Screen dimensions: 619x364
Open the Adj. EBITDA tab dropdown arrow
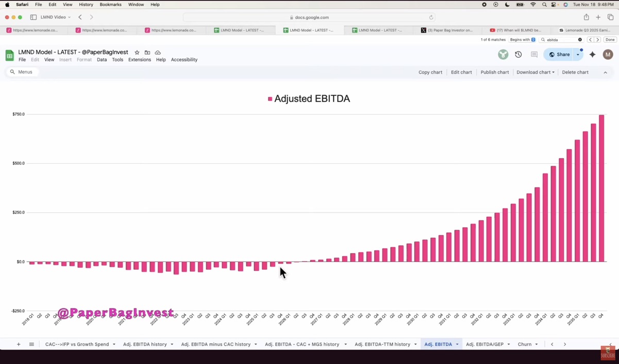457,344
